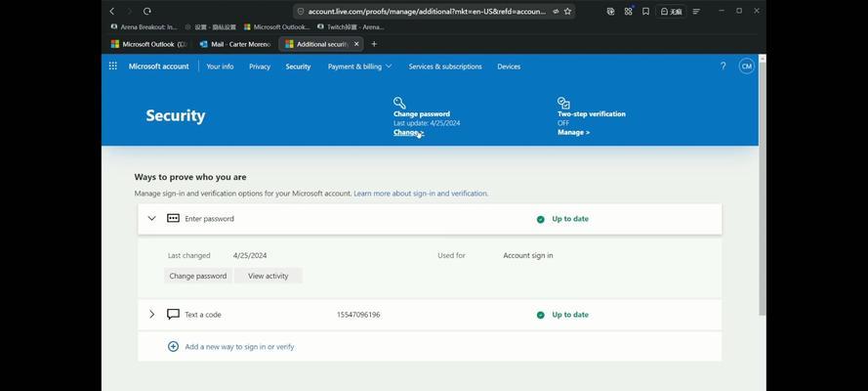Open the Payment & billing dropdown
The height and width of the screenshot is (391, 868).
[x=360, y=66]
